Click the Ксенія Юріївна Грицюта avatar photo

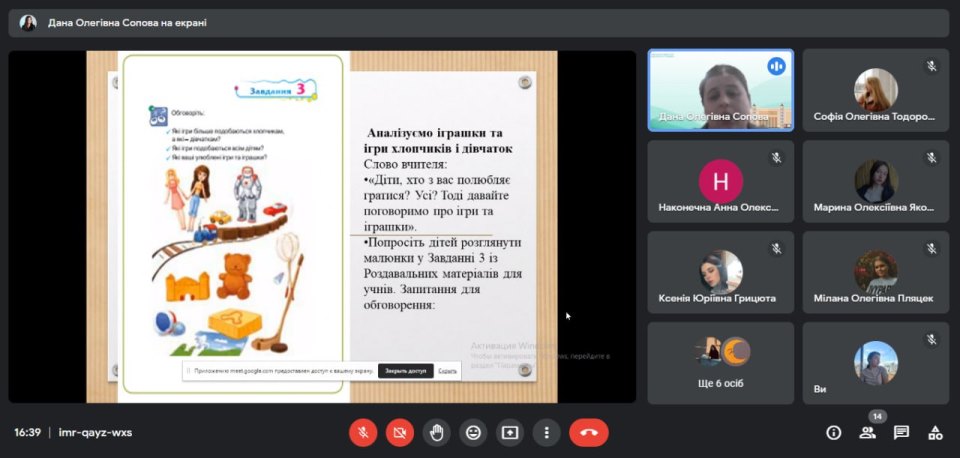pos(721,271)
